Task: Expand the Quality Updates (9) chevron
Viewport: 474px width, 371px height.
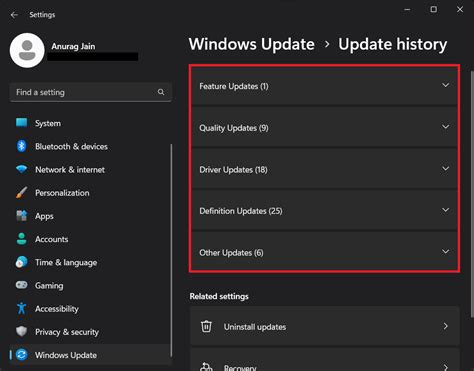Action: tap(445, 127)
